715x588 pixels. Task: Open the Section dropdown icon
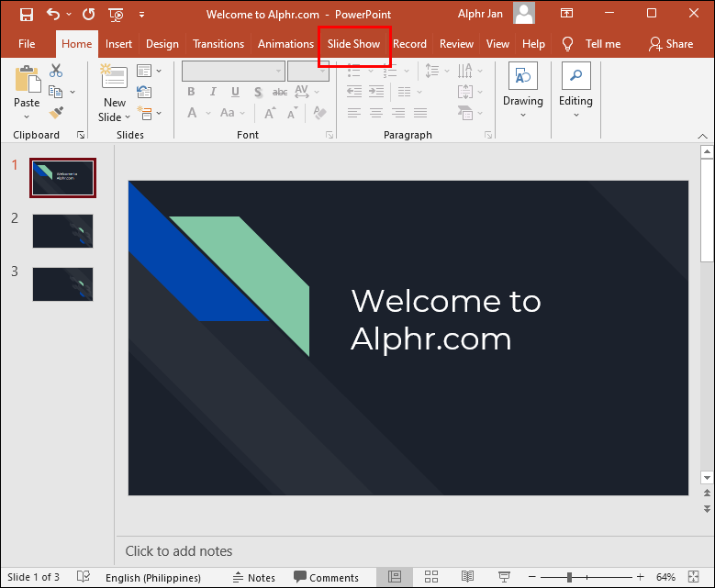point(149,113)
